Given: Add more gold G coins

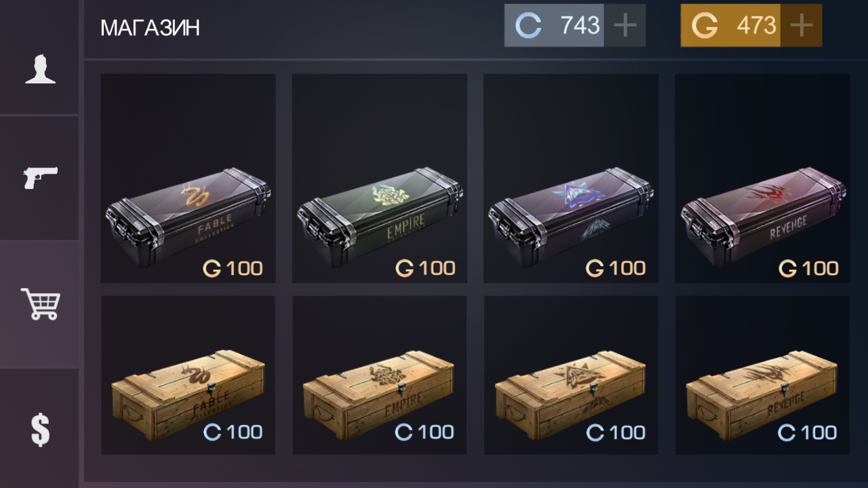Looking at the screenshot, I should coord(801,26).
